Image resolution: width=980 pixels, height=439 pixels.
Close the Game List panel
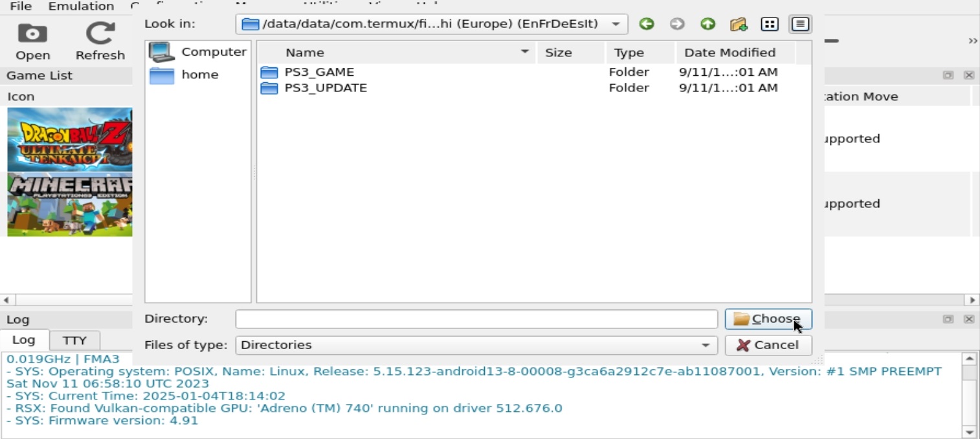click(969, 75)
